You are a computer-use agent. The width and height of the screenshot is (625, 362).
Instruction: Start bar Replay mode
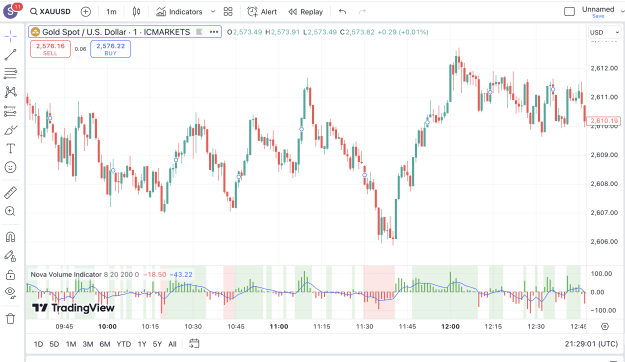point(306,12)
